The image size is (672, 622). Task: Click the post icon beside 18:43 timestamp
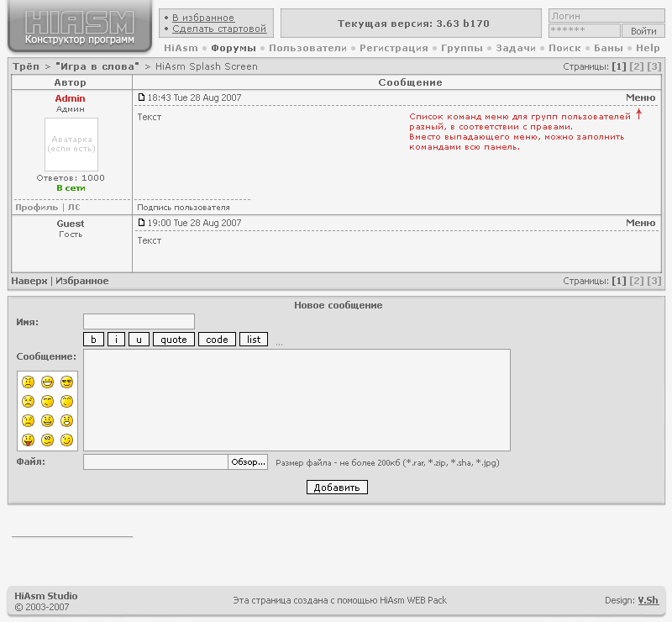(x=141, y=98)
